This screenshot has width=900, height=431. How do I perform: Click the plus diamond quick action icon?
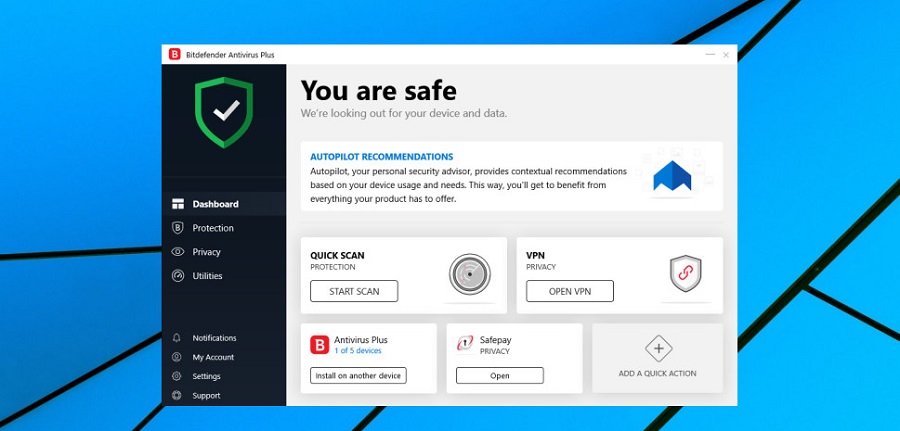point(658,348)
